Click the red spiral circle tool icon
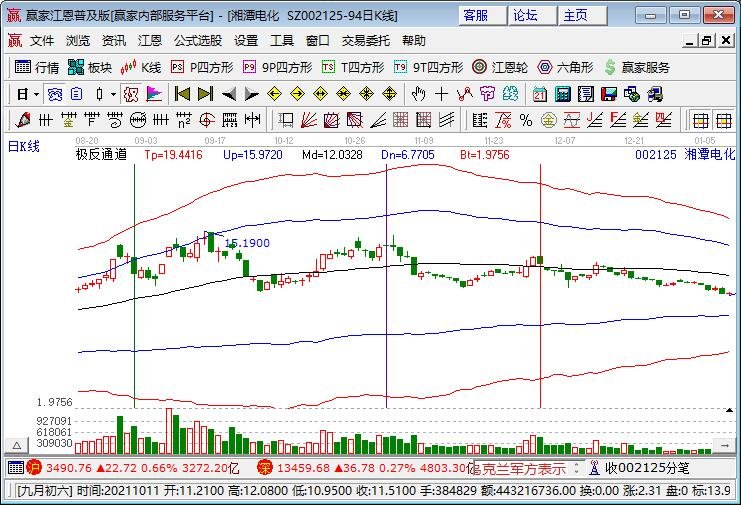The image size is (741, 505). 207,120
